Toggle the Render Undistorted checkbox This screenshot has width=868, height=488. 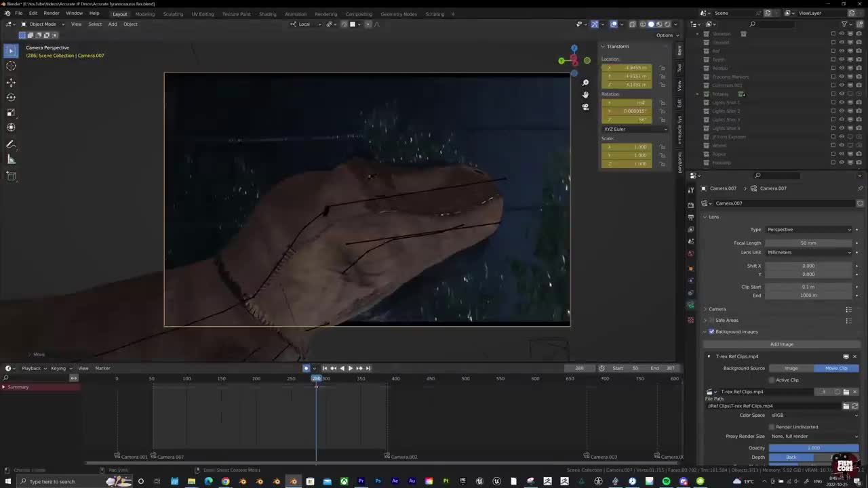[x=771, y=427]
